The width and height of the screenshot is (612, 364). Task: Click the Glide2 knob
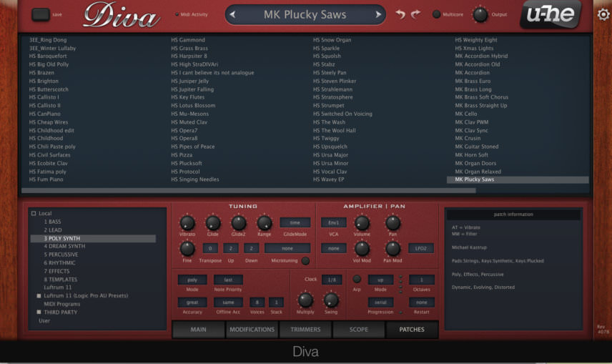(239, 223)
